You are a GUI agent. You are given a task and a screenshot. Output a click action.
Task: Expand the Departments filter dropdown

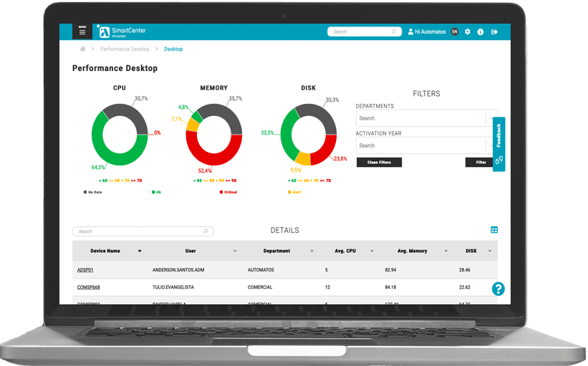point(491,118)
